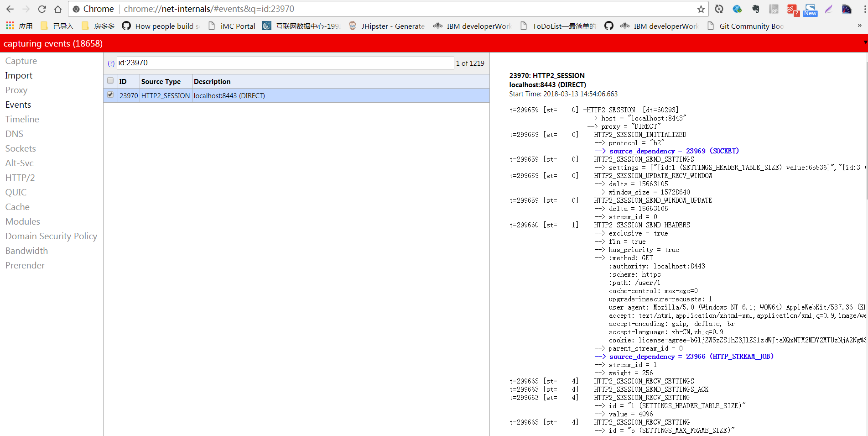Viewport: 868px width, 436px height.
Task: Open GitHub bookmark 'How people build'
Action: point(161,26)
